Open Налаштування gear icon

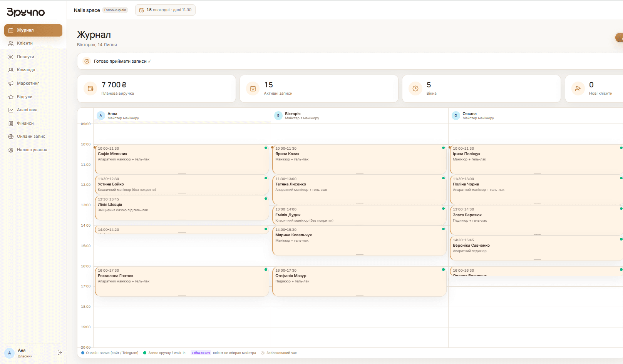(x=11, y=150)
